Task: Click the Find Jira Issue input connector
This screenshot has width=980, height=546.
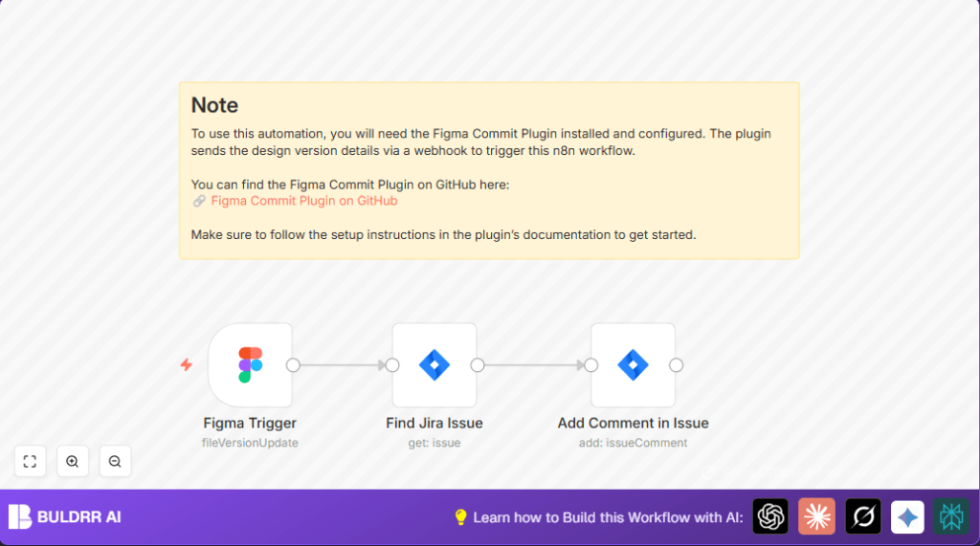Action: [x=392, y=365]
